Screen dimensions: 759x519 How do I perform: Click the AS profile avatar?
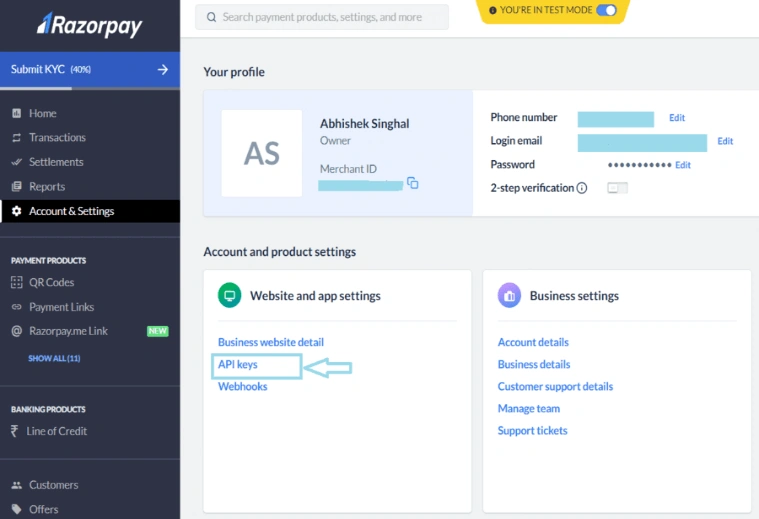tap(262, 153)
